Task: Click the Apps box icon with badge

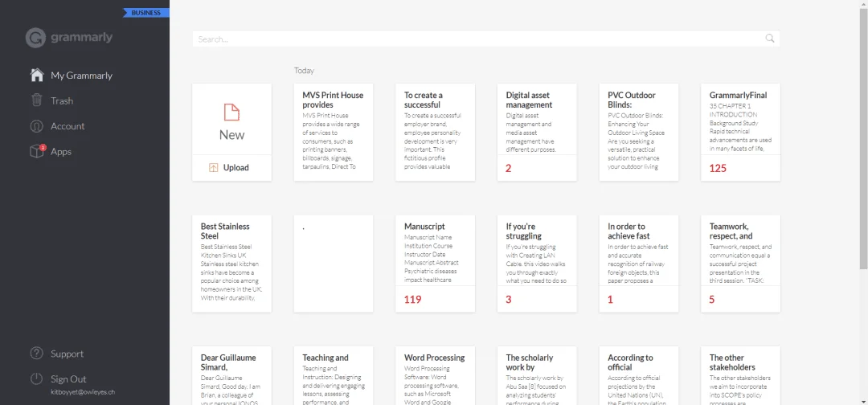Action: 36,151
